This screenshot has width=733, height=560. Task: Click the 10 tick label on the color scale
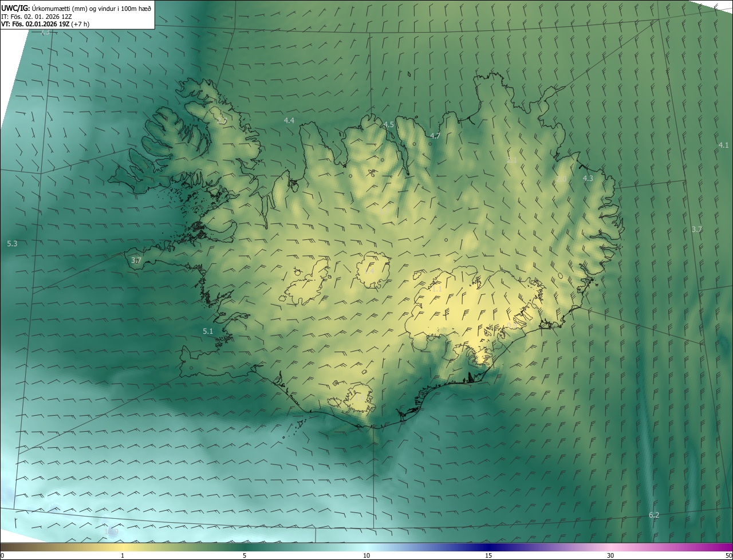coord(366,555)
